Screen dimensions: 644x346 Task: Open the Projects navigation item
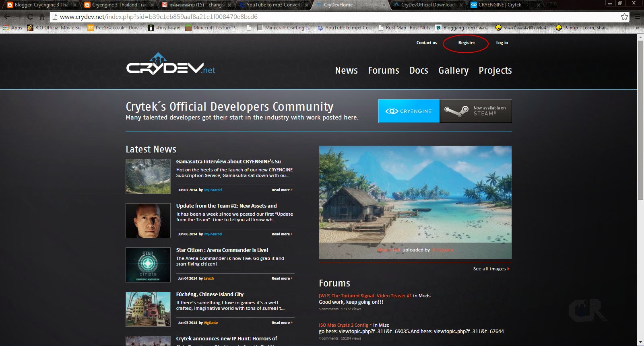tap(495, 70)
